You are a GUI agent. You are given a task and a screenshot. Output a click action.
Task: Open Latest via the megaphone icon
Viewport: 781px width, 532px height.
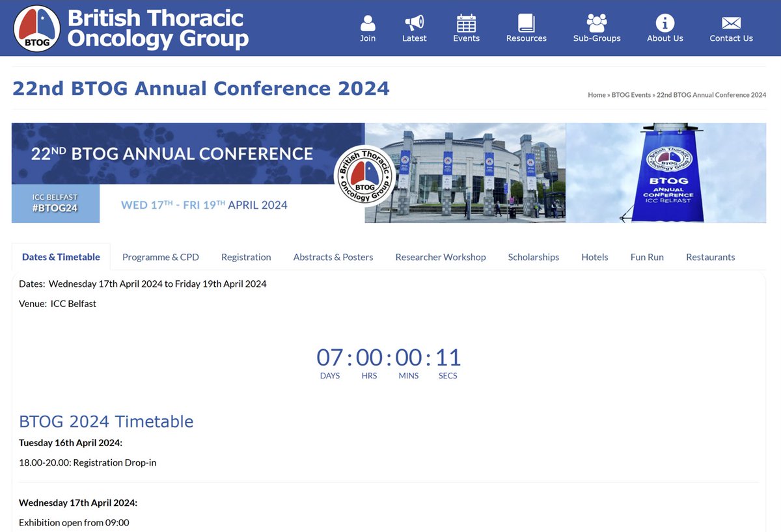pyautogui.click(x=415, y=22)
